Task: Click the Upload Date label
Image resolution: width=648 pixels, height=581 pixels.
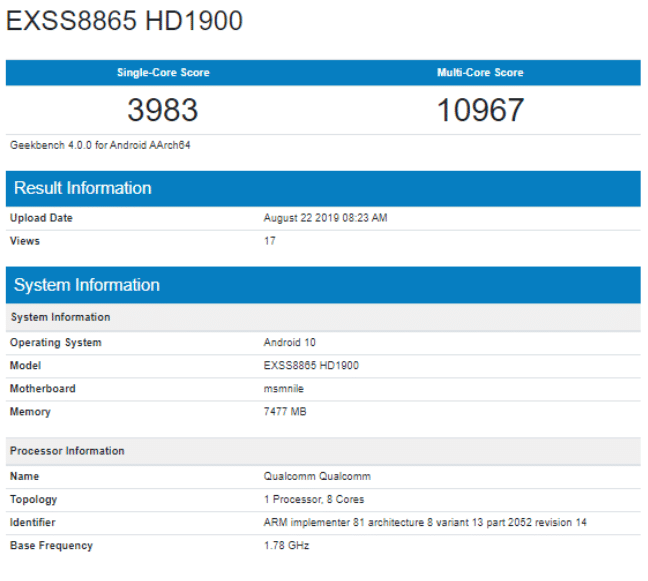Action: point(41,218)
